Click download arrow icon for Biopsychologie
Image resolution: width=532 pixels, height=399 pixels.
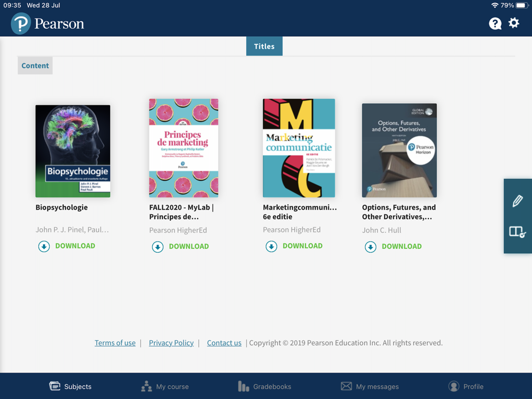pyautogui.click(x=44, y=246)
